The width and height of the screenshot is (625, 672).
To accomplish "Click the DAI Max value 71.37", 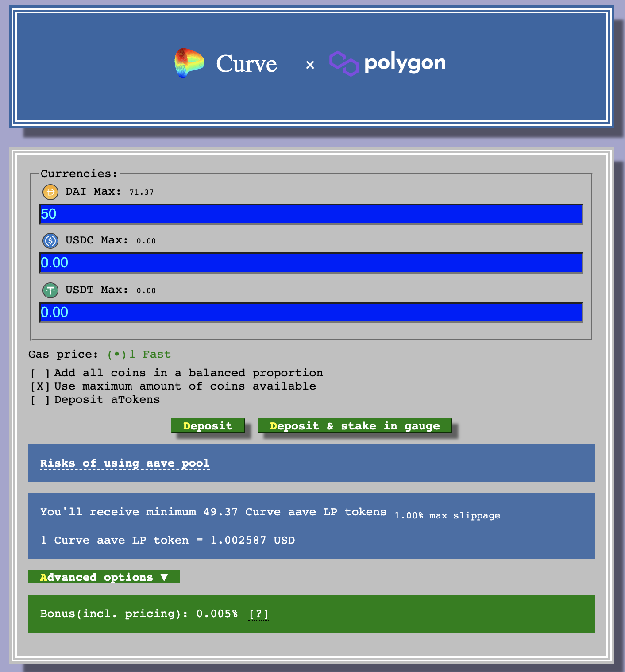I will tap(142, 192).
